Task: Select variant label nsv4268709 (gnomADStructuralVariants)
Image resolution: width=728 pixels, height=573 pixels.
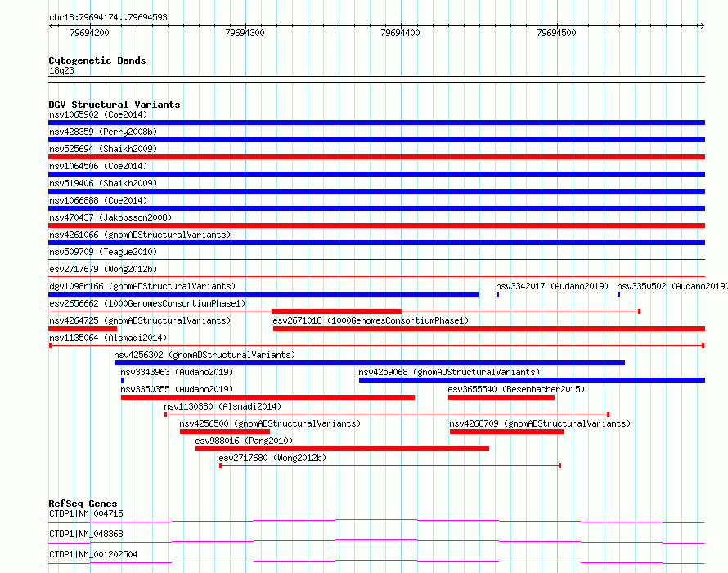Action: pos(540,423)
